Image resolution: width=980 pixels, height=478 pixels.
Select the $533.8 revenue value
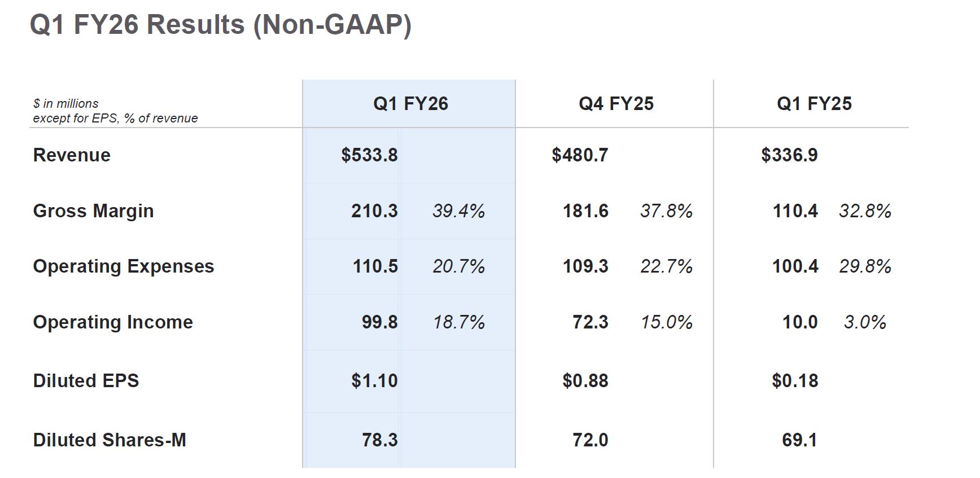pos(369,155)
